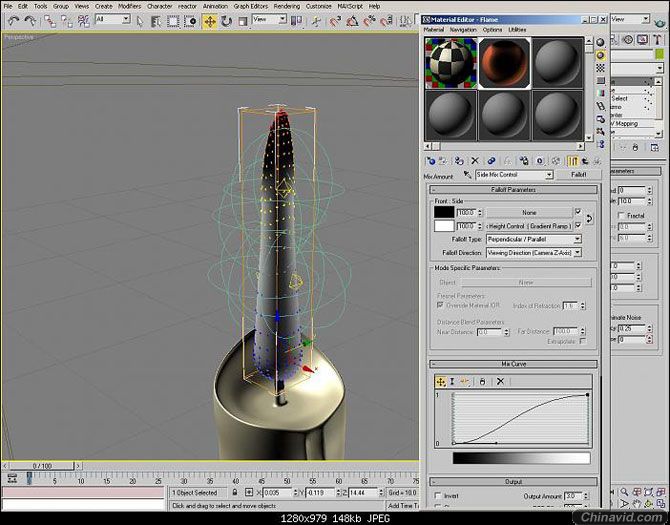Toggle the Percent Snap icon
Viewport: 670px width, 525px height.
pyautogui.click(x=369, y=21)
